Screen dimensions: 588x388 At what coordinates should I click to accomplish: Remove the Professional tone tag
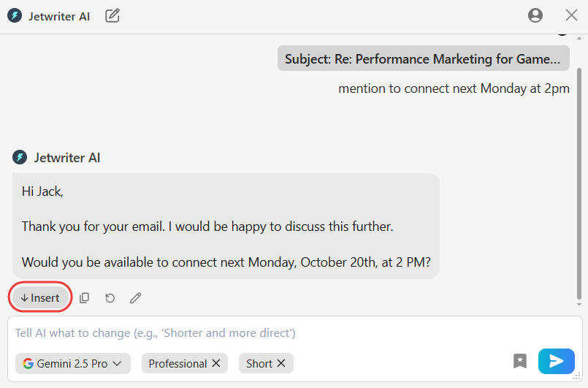click(216, 363)
